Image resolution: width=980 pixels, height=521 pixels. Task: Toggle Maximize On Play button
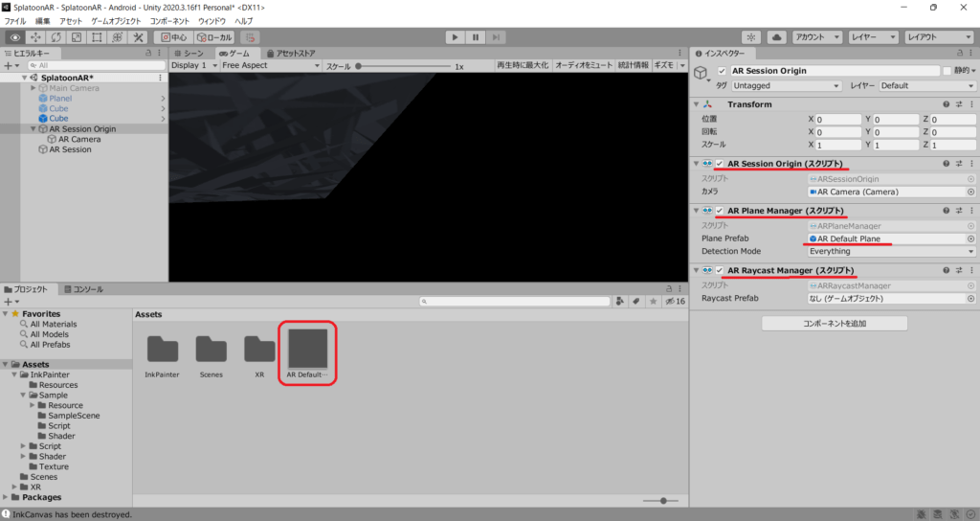pyautogui.click(x=523, y=65)
